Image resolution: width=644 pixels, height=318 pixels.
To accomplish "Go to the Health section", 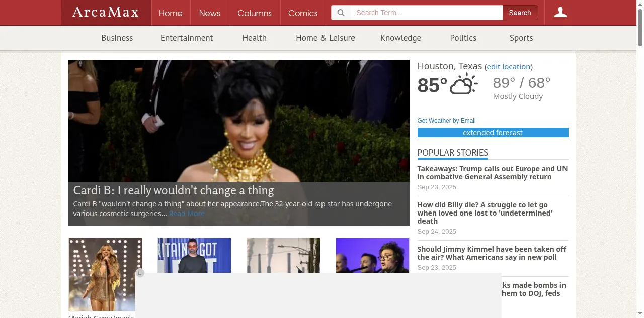I will coord(255,38).
